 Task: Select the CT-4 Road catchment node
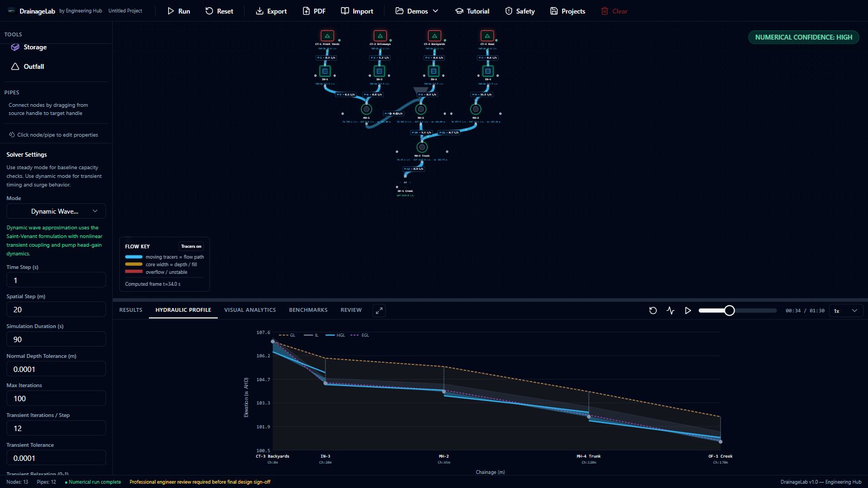point(487,36)
